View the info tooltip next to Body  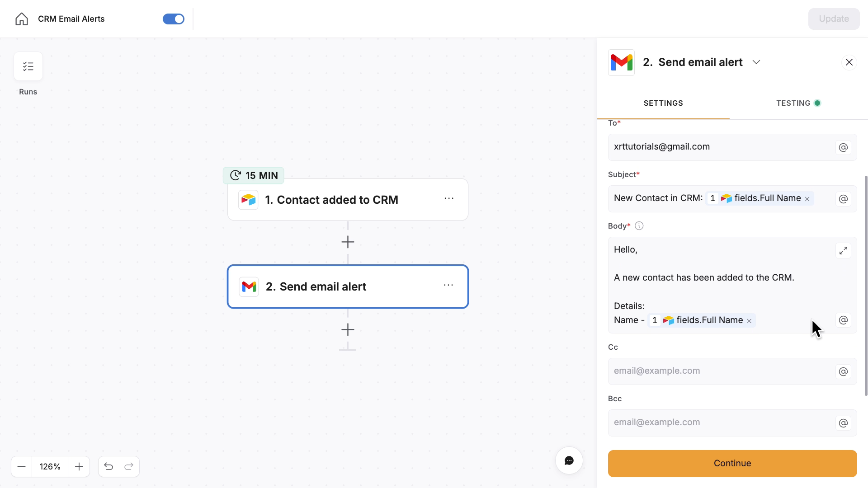(x=638, y=225)
